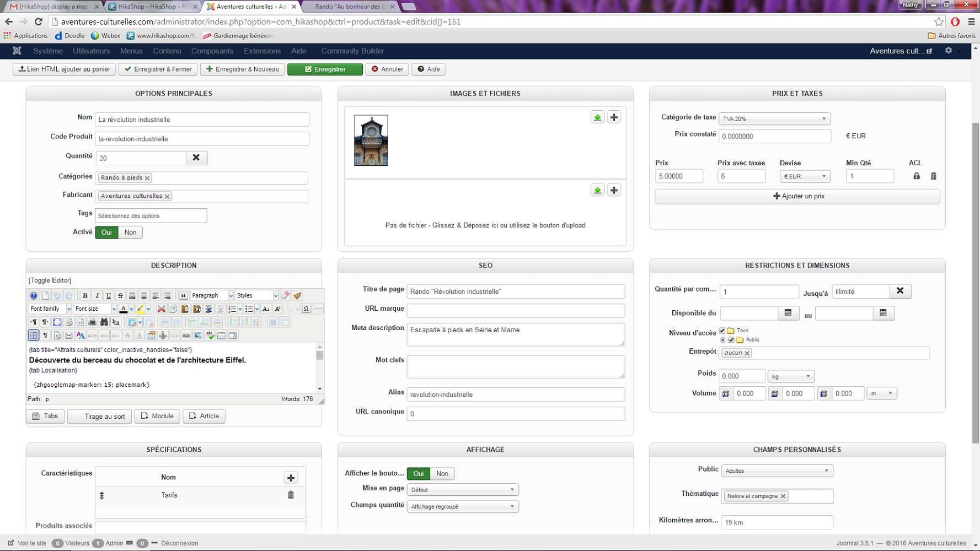Open find with the binoculars icon
Screen dimensions: 980x551
104,322
